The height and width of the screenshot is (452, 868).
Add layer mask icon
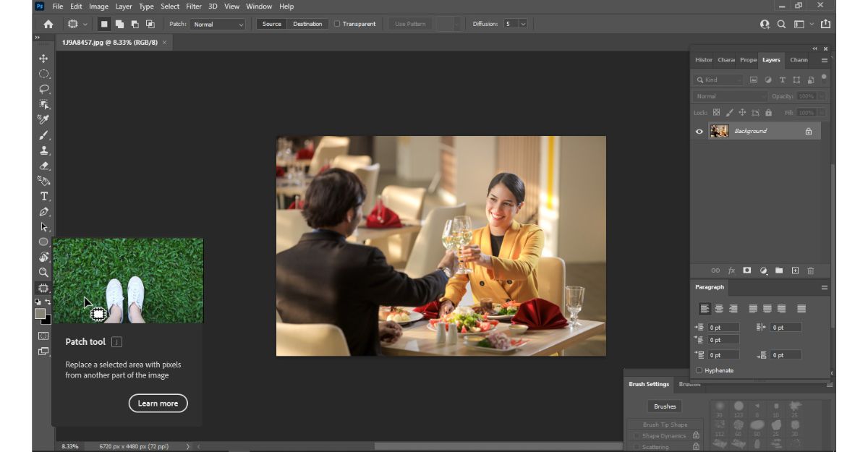[747, 270]
